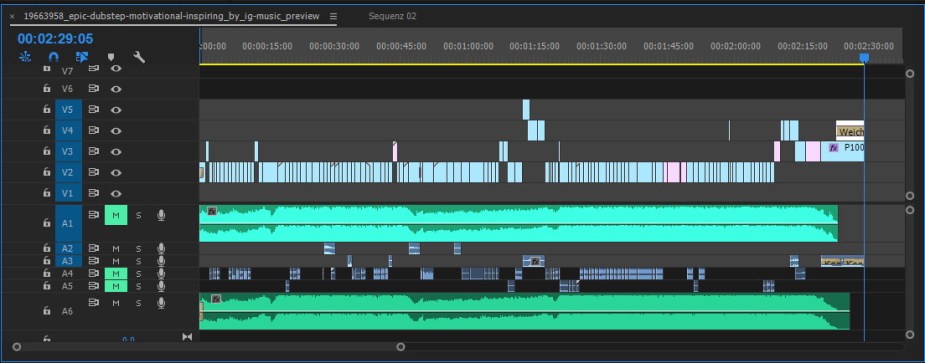Screen dimensions: 925x363
Task: Click audio tracks vertical scroll top handle
Action: click(910, 210)
